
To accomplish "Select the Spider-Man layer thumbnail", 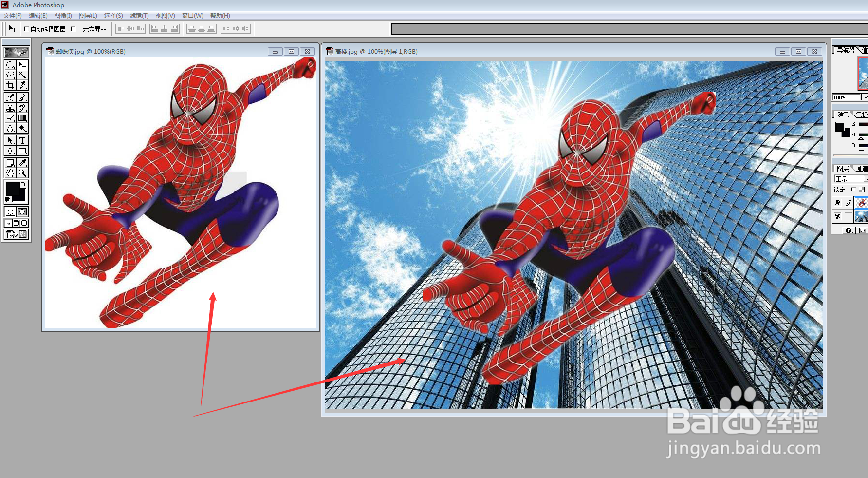I will coord(861,203).
